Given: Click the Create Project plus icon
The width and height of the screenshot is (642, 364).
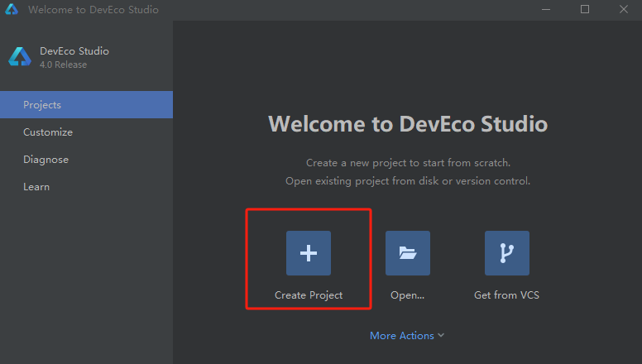Looking at the screenshot, I should tap(309, 253).
